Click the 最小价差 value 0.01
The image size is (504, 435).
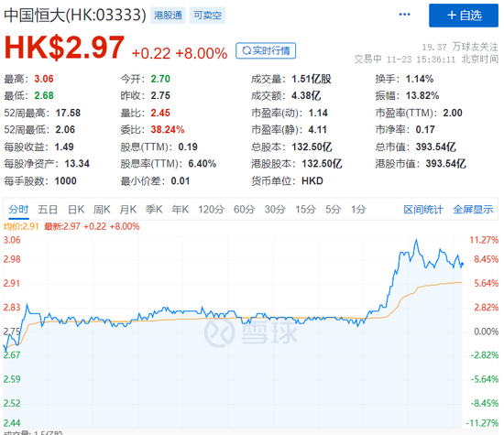pyautogui.click(x=180, y=181)
